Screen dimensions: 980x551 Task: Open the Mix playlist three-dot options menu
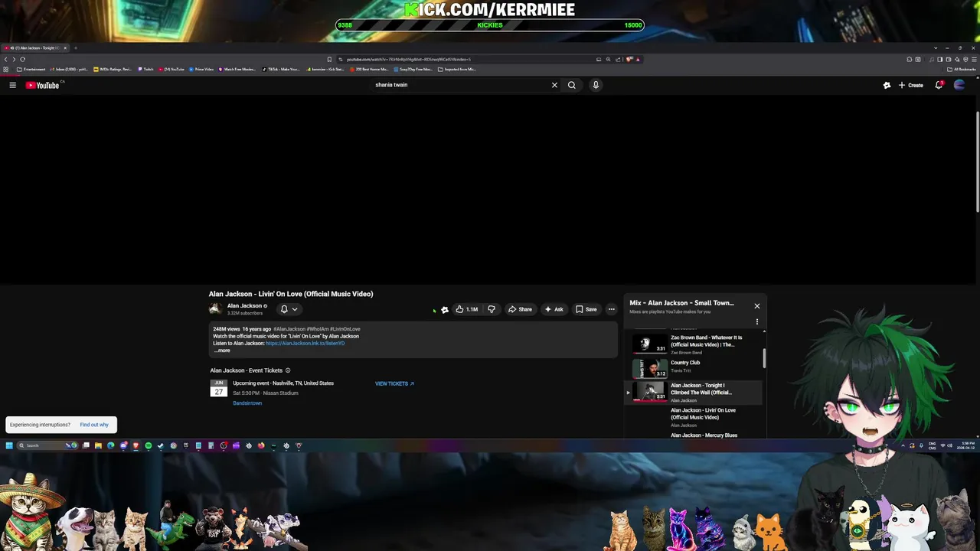click(x=757, y=322)
